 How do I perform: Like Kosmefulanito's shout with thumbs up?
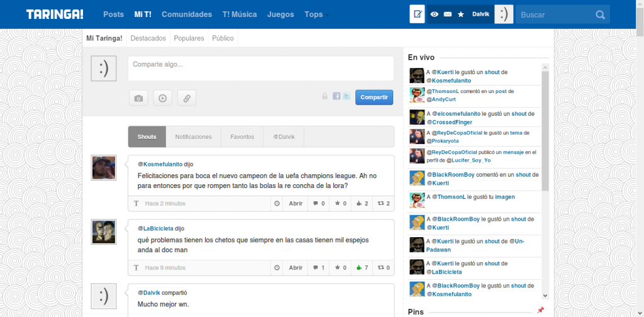click(x=362, y=203)
